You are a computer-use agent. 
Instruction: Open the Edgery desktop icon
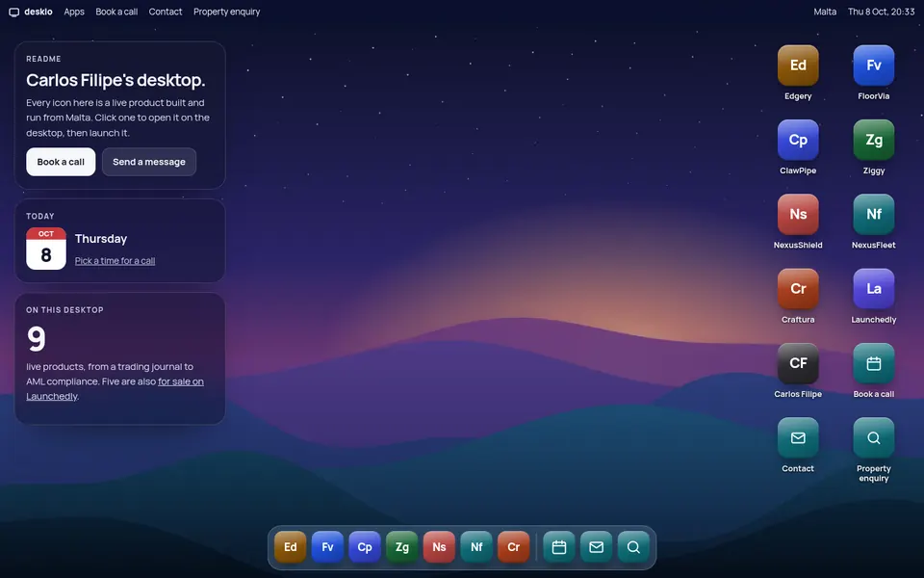click(x=798, y=66)
